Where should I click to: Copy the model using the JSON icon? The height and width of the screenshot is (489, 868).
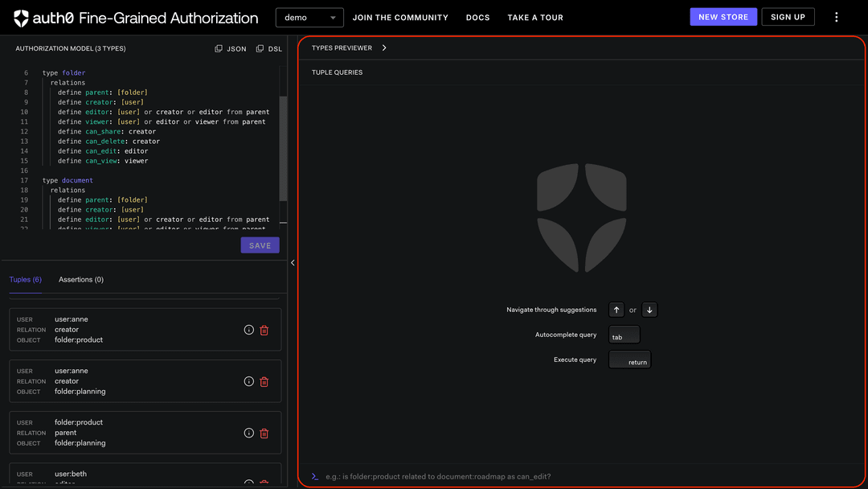(219, 49)
